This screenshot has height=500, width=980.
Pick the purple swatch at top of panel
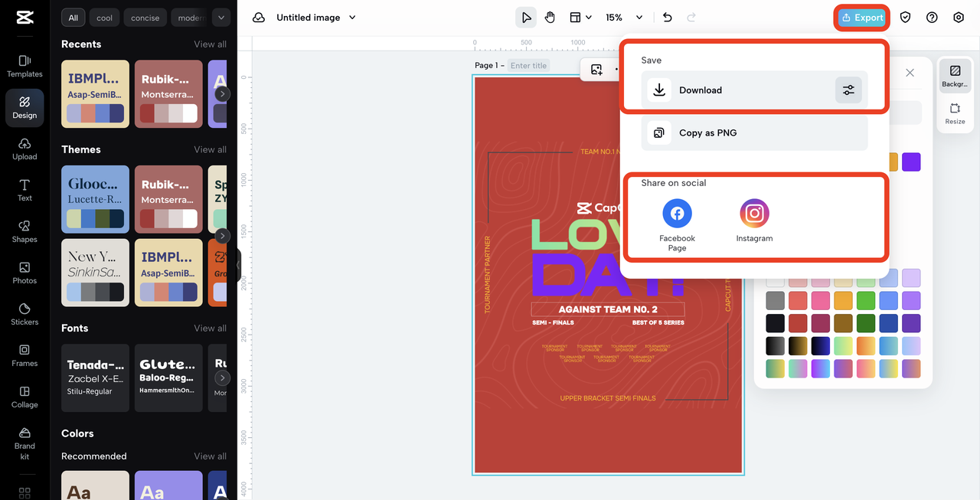(911, 162)
